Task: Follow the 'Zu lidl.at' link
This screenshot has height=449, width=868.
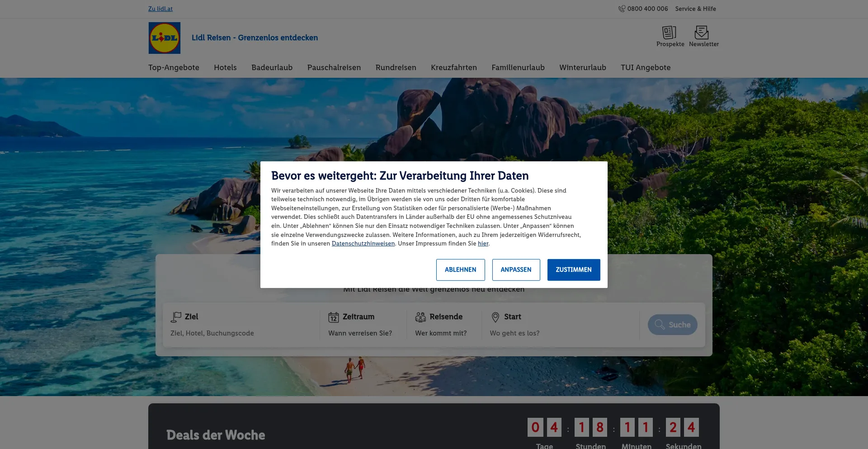Action: (160, 9)
